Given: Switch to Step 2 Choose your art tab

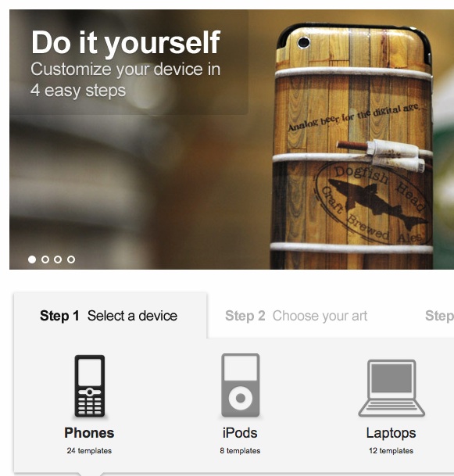Looking at the screenshot, I should [x=296, y=316].
